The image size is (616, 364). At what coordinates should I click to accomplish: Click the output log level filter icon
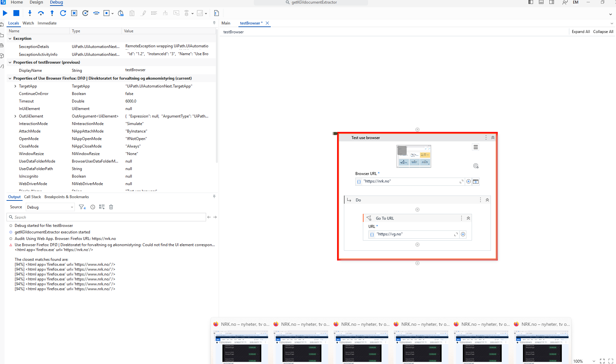[82, 207]
